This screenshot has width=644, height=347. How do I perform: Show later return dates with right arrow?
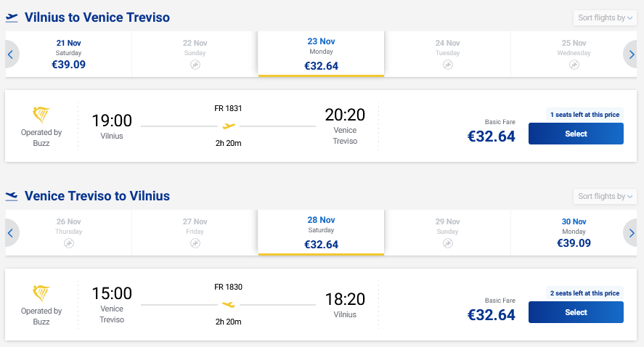pyautogui.click(x=631, y=233)
